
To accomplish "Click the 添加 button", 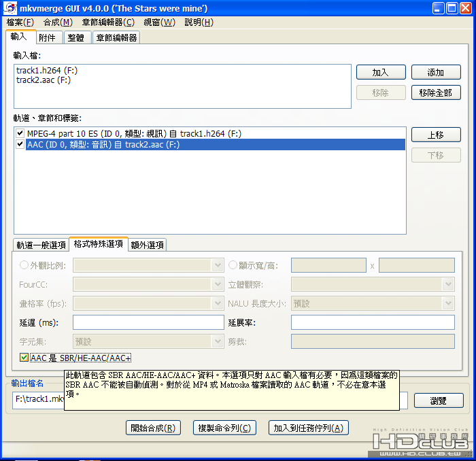I will [436, 72].
